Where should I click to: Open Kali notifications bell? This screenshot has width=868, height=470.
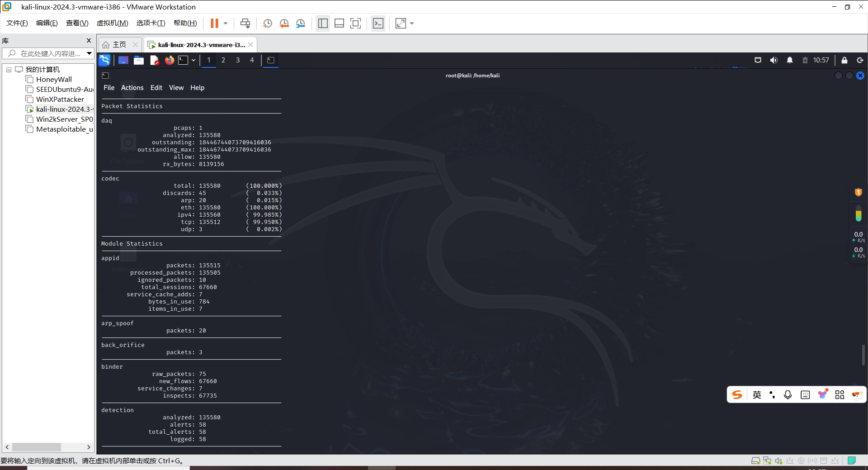(x=790, y=60)
